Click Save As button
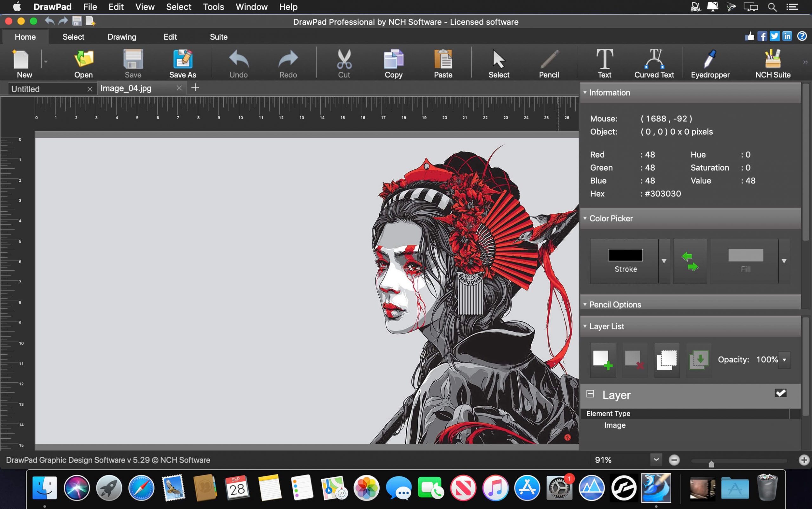The width and height of the screenshot is (812, 509). pos(182,63)
